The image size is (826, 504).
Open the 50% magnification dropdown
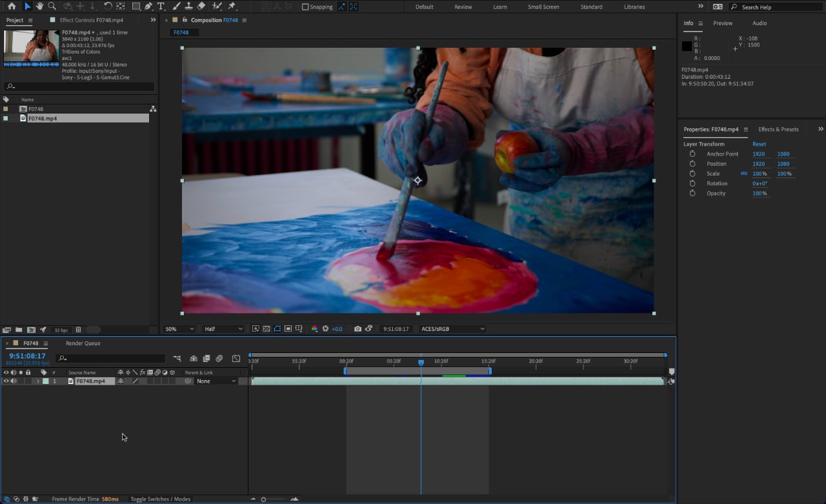pyautogui.click(x=179, y=328)
